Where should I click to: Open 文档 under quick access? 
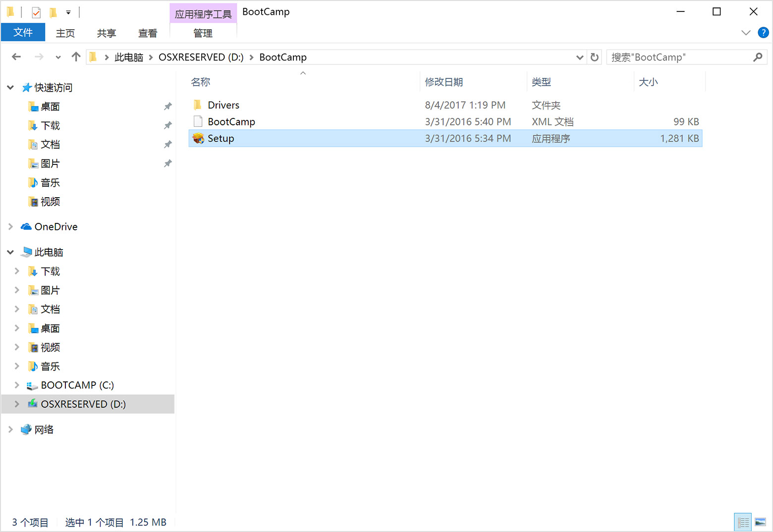[50, 144]
